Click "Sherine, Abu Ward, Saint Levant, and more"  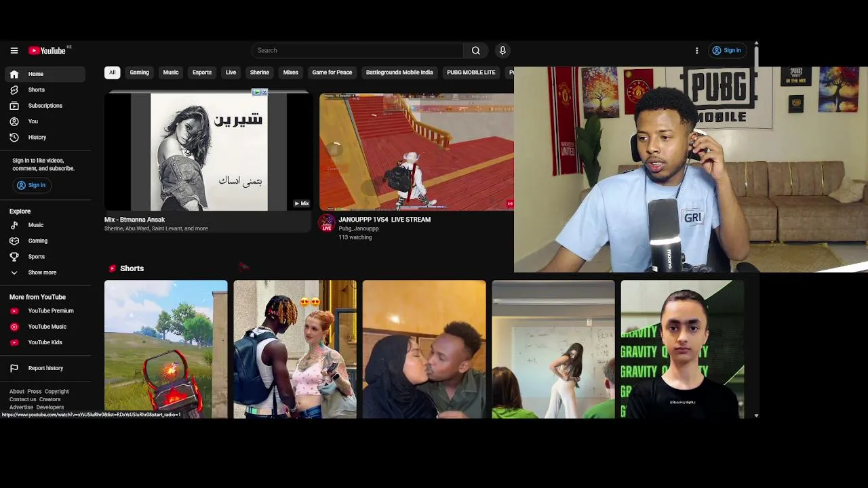pyautogui.click(x=156, y=228)
